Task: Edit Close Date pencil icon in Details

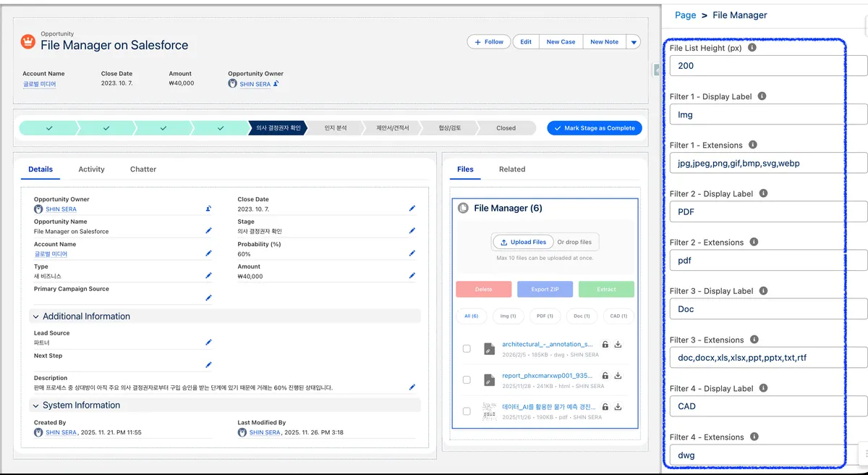Action: 412,208
